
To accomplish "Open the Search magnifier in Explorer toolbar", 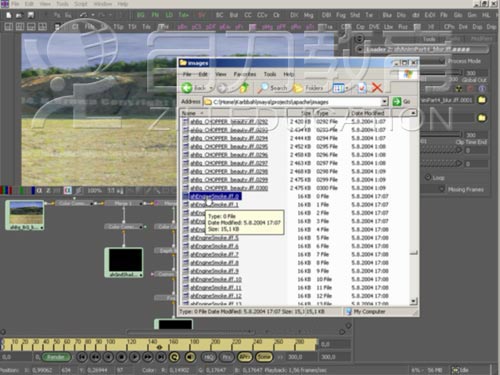I will click(x=263, y=88).
